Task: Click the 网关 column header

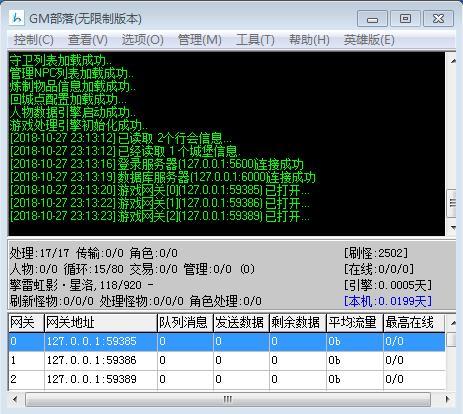Action: tap(26, 322)
